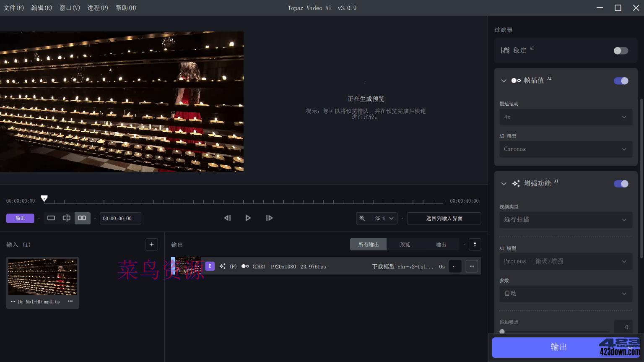The width and height of the screenshot is (644, 362).
Task: Collapse the 增强功能 section chevron
Action: coord(504,184)
